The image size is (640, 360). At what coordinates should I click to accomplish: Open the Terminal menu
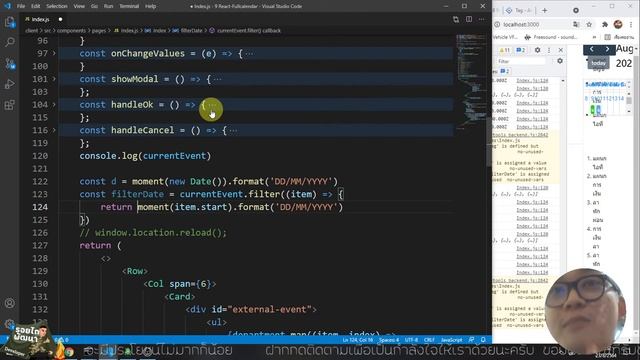click(x=129, y=6)
